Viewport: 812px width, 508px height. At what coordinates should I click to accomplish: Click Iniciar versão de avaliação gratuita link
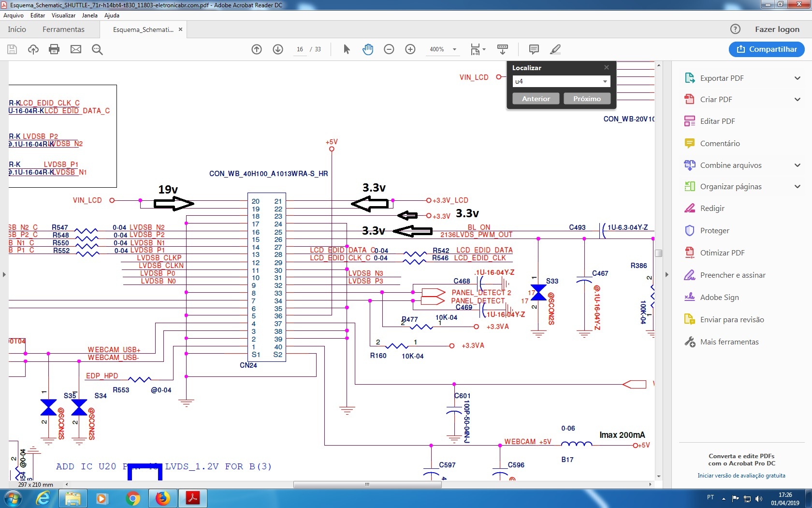pyautogui.click(x=741, y=476)
